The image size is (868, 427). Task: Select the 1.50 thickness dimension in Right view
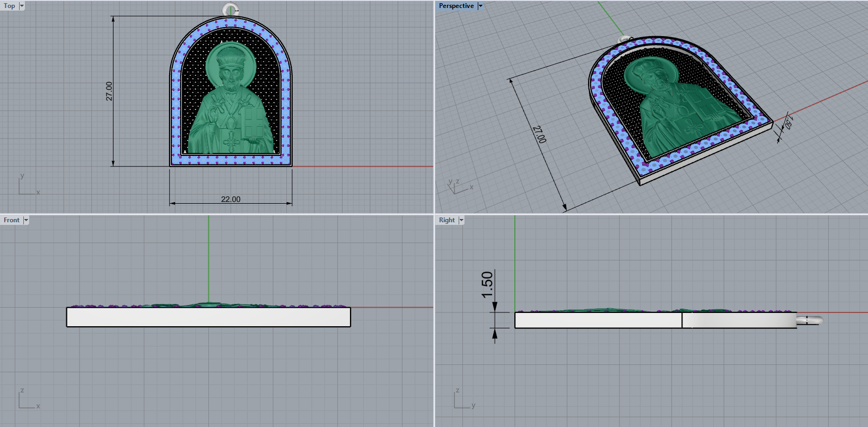(x=487, y=285)
